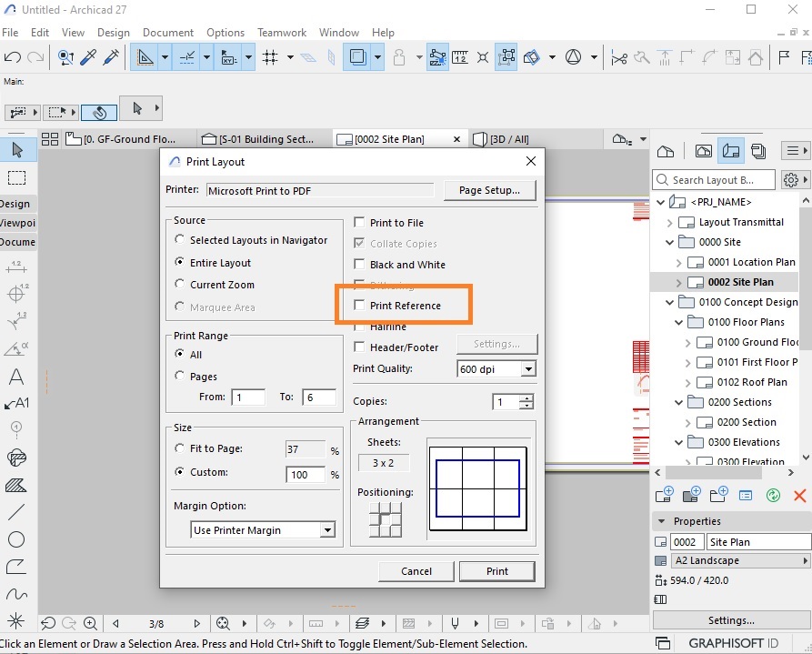Click the Page Setup button
Viewport: 812px width, 654px height.
click(x=489, y=190)
